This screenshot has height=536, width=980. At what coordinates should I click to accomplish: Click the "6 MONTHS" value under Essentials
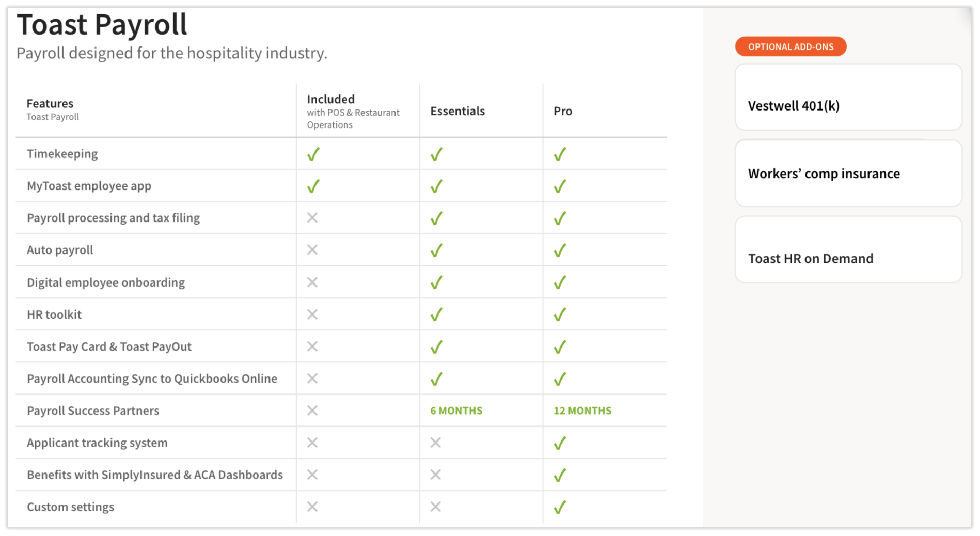click(x=456, y=411)
